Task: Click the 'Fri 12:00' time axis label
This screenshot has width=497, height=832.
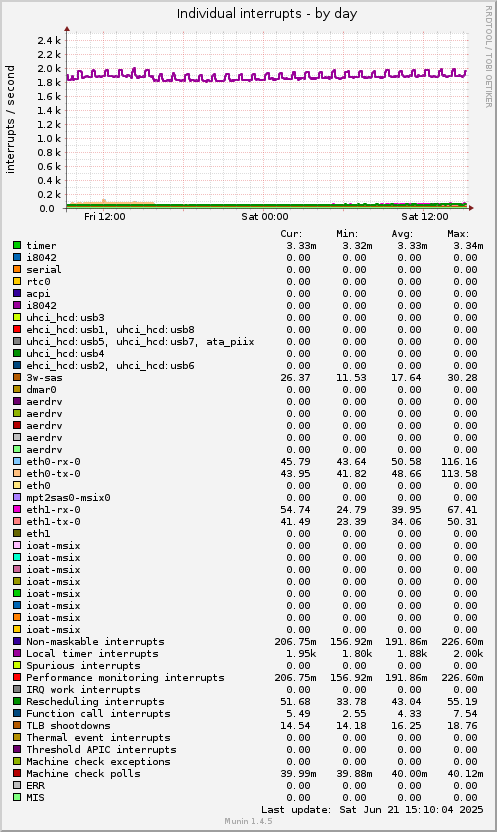Action: tap(104, 216)
